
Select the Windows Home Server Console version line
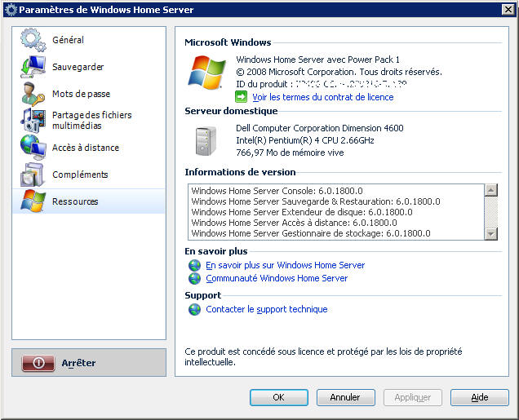coord(277,191)
